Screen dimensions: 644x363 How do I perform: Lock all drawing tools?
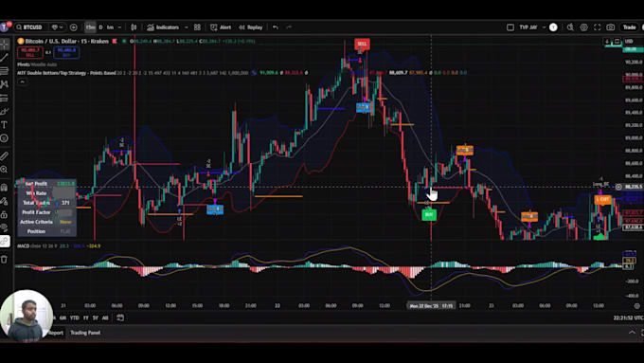[5, 214]
